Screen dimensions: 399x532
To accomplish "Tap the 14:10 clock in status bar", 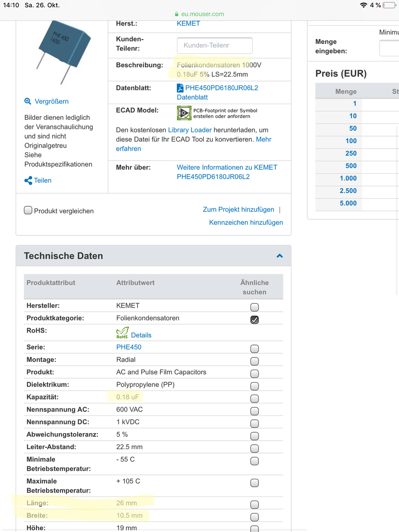I will tap(12, 5).
